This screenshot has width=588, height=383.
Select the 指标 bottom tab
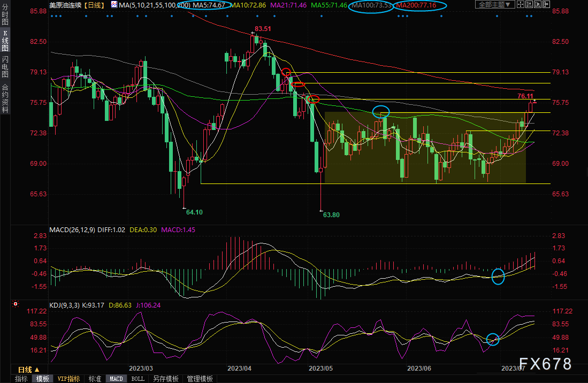coord(21,379)
